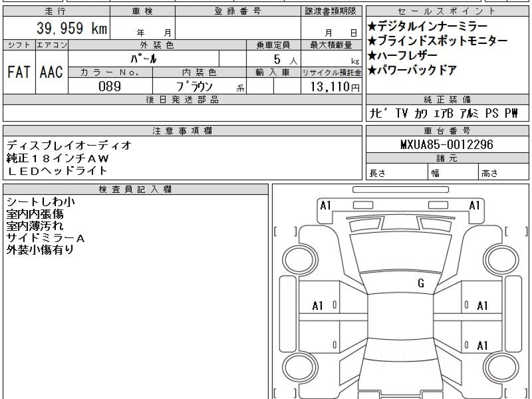Viewport: 532px width, 399px height.
Task: Select the color number 089
Action: click(x=110, y=86)
